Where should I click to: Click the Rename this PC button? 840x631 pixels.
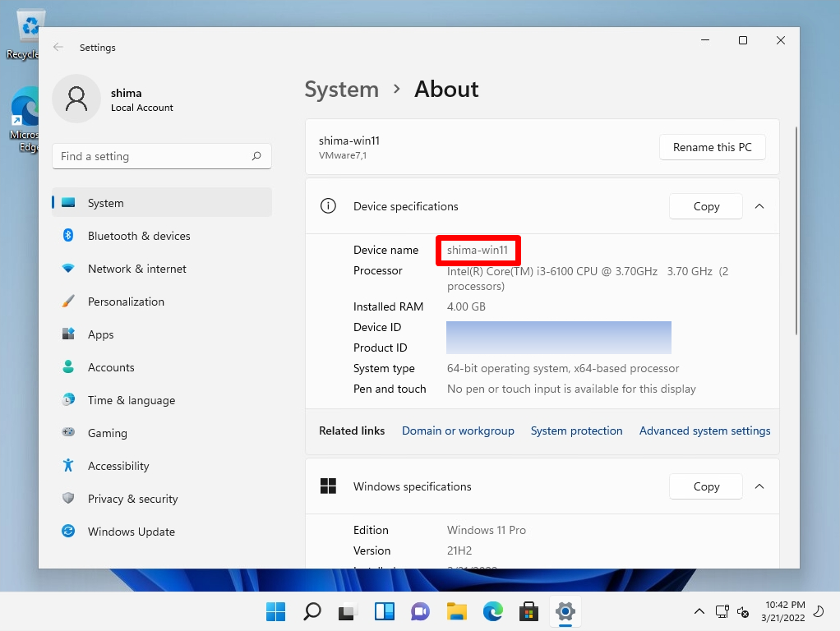712,147
